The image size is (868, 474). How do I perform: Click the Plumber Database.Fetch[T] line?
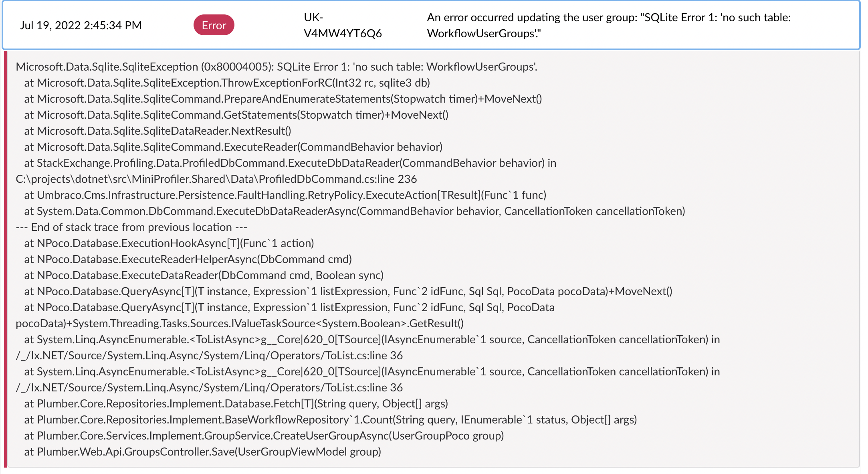click(236, 403)
